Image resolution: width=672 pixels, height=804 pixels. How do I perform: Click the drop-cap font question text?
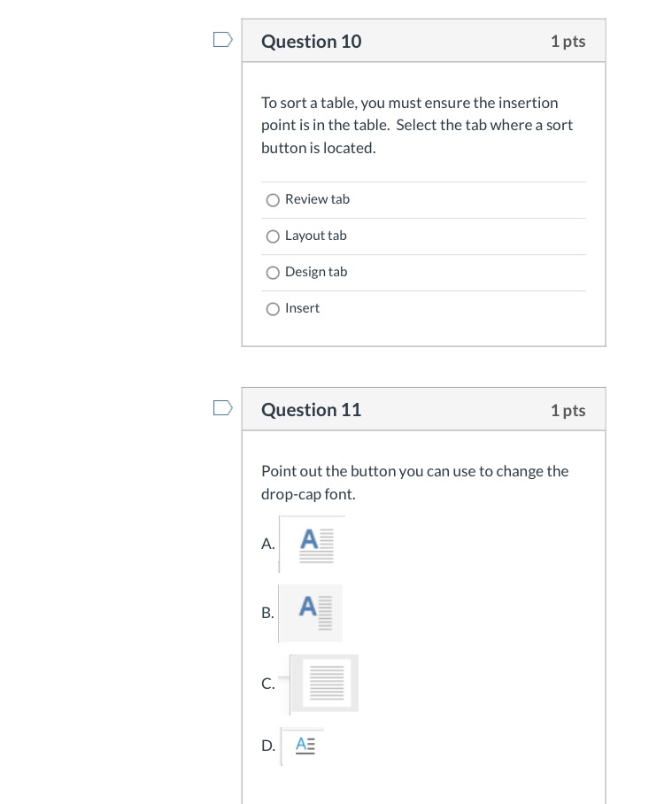(x=414, y=483)
